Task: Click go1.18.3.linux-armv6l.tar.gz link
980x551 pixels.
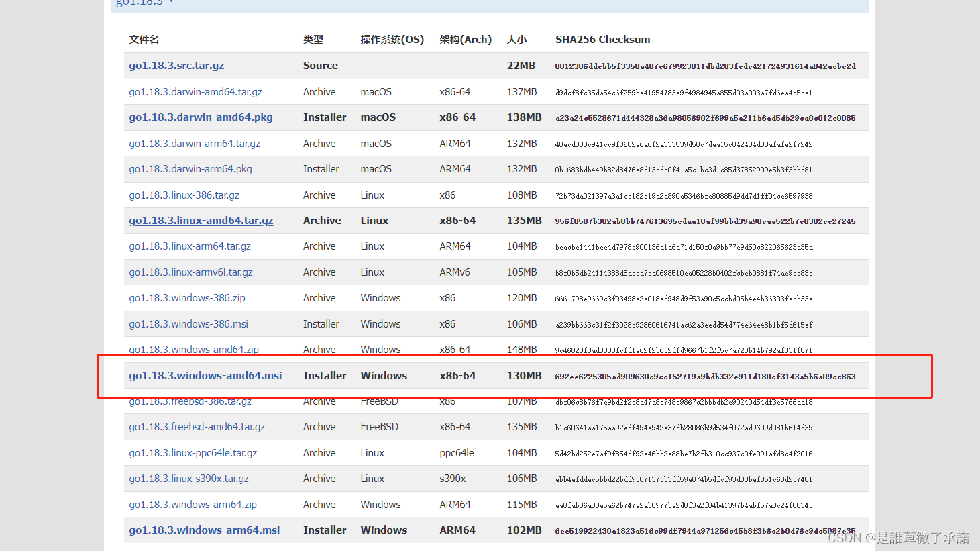Action: [190, 272]
